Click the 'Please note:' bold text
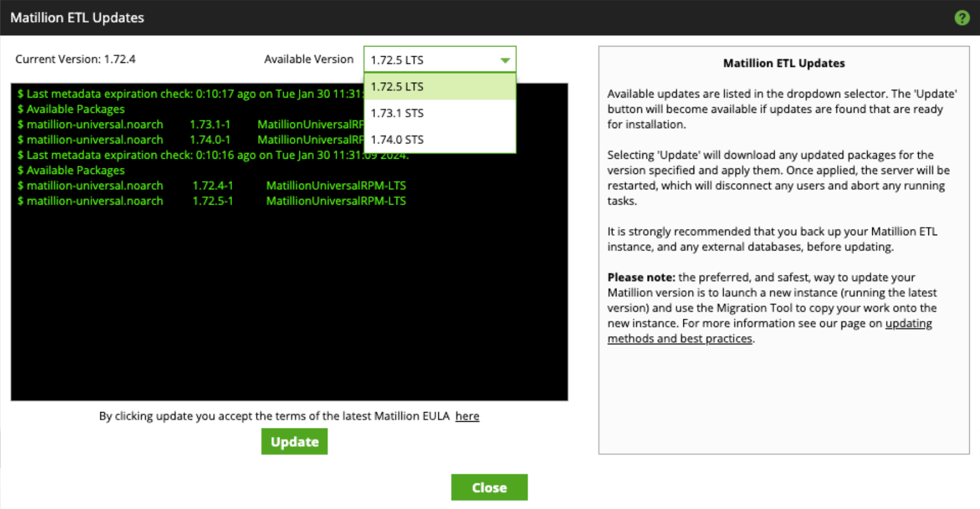 tap(641, 277)
